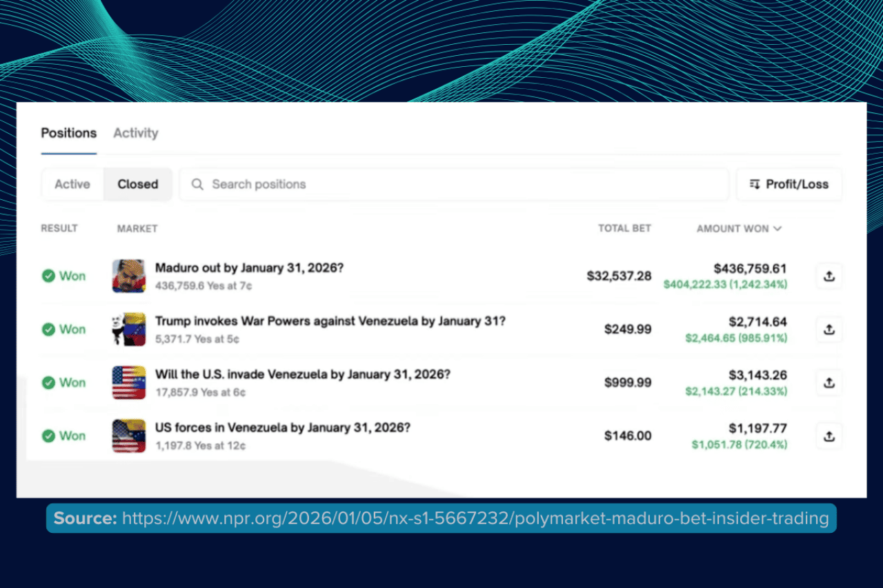The height and width of the screenshot is (588, 883).
Task: Click the share icon on US forces in Venezuela row
Action: pyautogui.click(x=829, y=436)
